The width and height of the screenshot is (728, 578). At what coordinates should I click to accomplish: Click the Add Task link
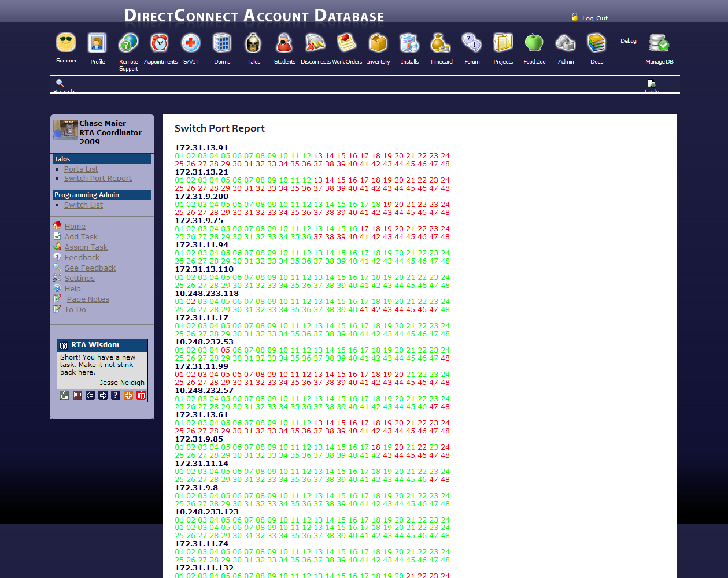81,237
